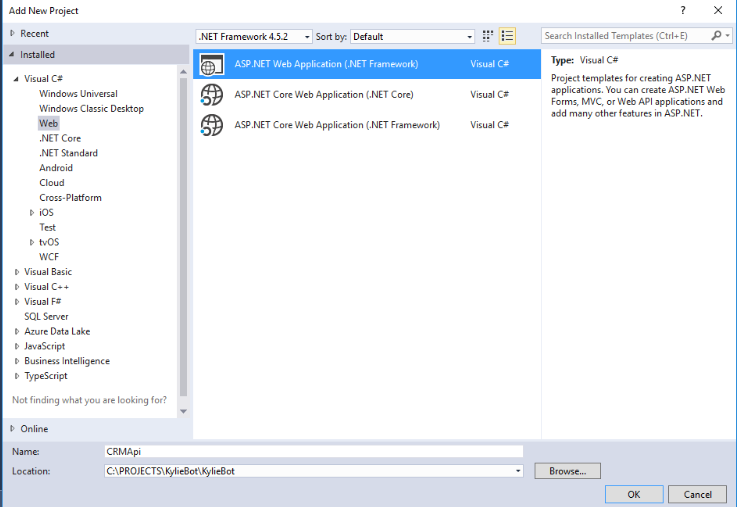737x507 pixels.
Task: Click the Location path input field
Action: tap(308, 471)
